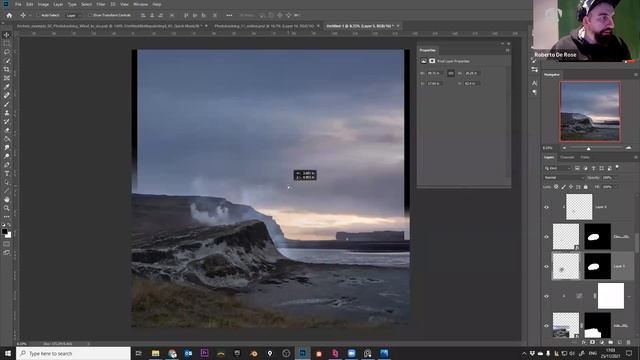Select the Crop tool
This screenshot has width=640, height=360.
(7, 69)
